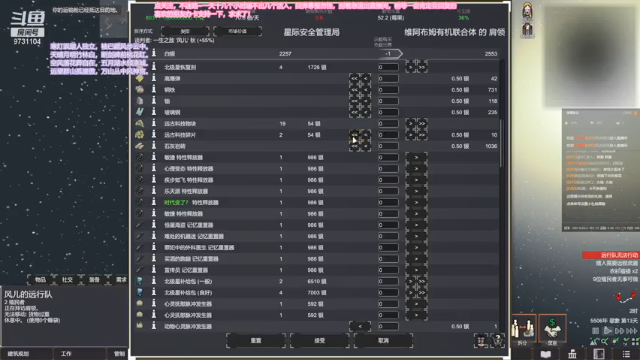This screenshot has width=640, height=360.
Task: Open the 拆分 split caravan gizmo
Action: (x=523, y=328)
